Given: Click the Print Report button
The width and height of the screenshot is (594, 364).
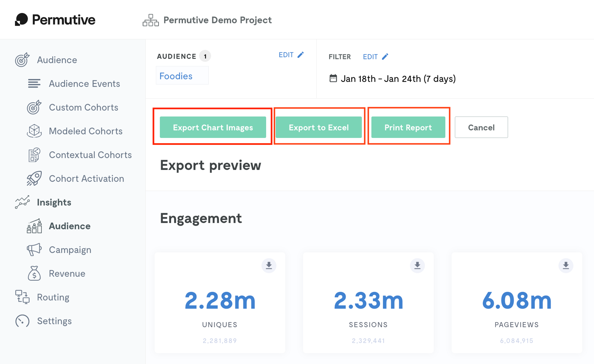Looking at the screenshot, I should (408, 127).
